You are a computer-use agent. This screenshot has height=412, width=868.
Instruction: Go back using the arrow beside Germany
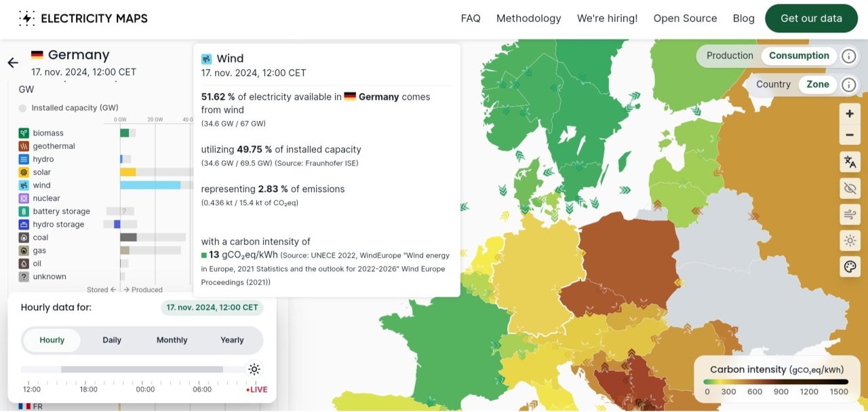click(13, 63)
